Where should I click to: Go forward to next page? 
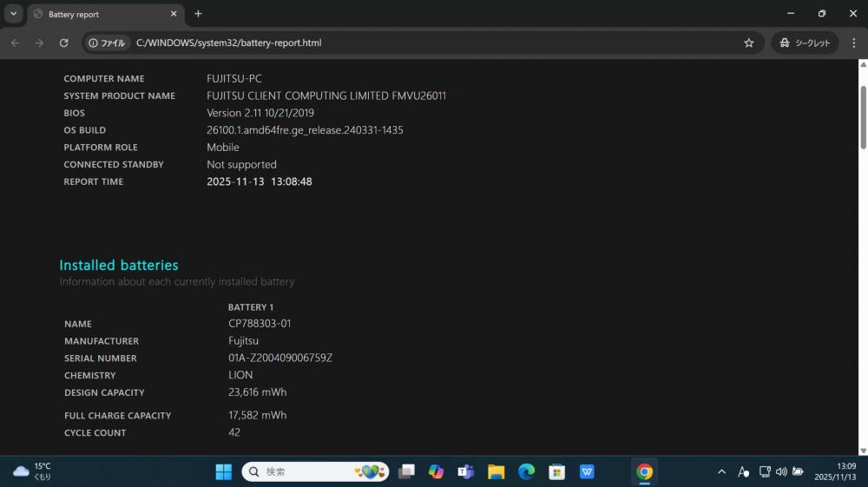point(39,43)
